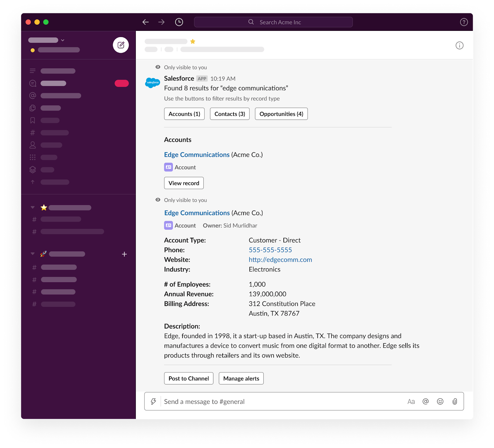The height and width of the screenshot is (448, 494).
Task: Open mentions @ icon in sidebar
Action: click(x=33, y=96)
